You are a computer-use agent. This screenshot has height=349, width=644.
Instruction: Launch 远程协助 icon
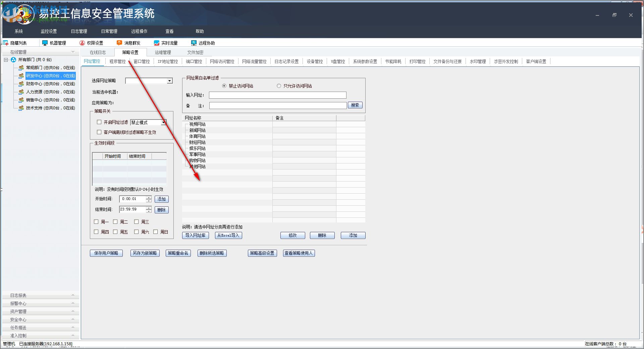tap(194, 43)
